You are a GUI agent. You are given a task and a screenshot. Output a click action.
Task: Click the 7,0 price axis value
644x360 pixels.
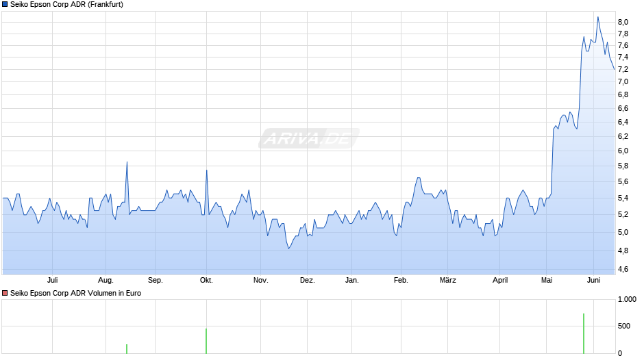click(623, 81)
